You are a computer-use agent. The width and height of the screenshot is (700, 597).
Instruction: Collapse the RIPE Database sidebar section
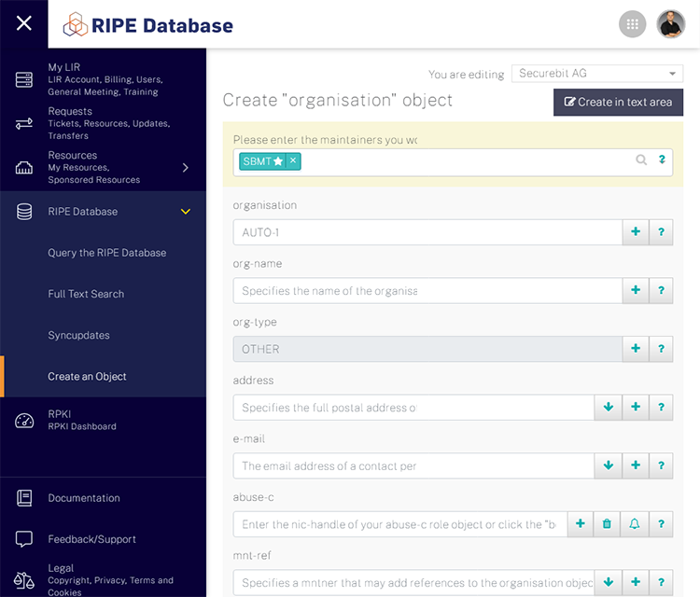tap(185, 212)
